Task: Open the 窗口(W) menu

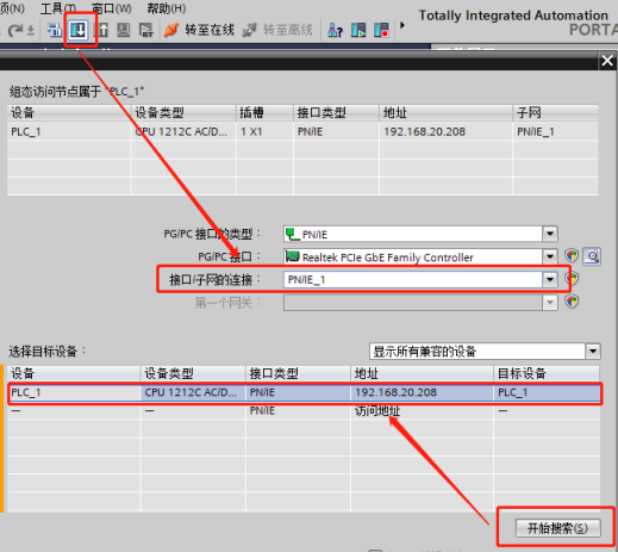Action: (112, 8)
